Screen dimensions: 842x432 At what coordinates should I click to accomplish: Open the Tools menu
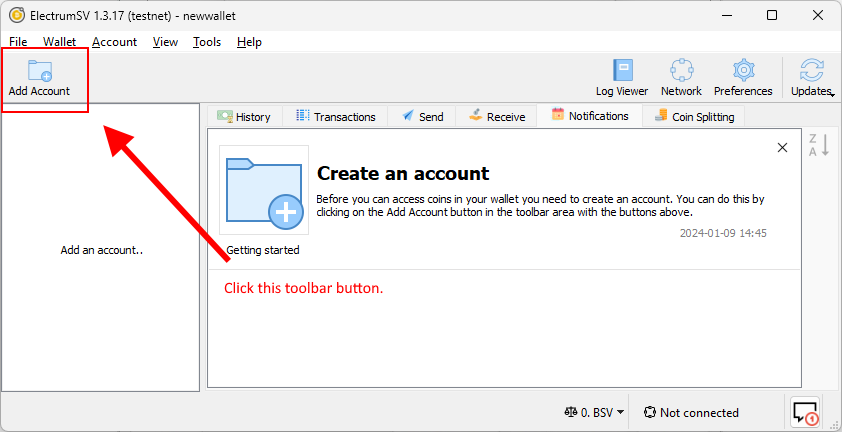pos(207,42)
